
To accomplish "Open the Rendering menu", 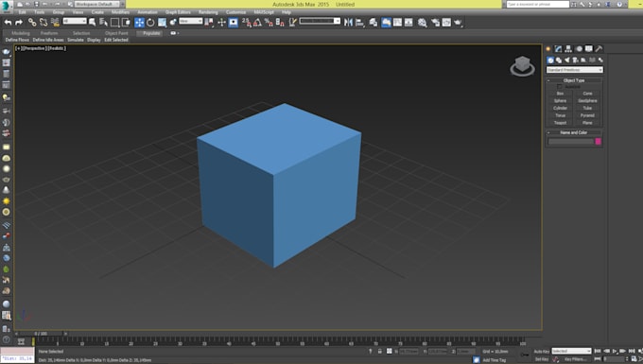I will coord(208,12).
